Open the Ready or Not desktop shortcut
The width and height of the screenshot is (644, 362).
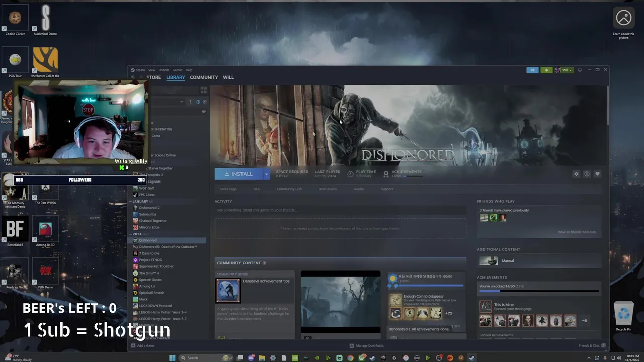coord(15,273)
